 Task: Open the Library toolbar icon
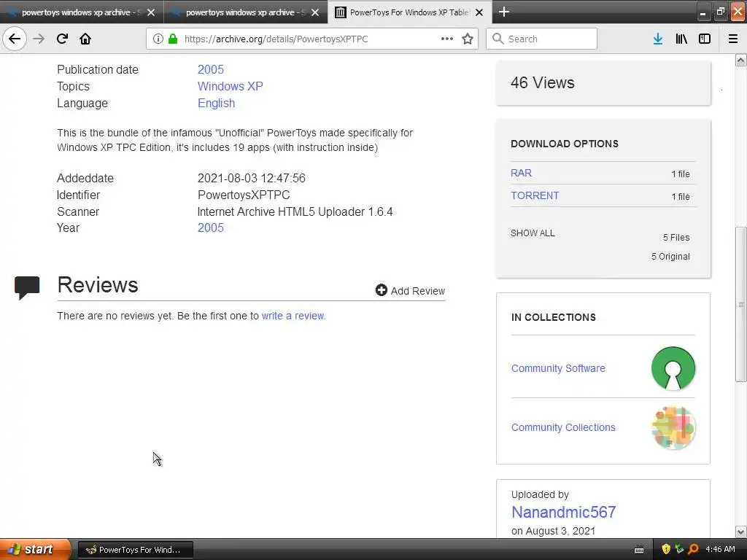tap(681, 39)
